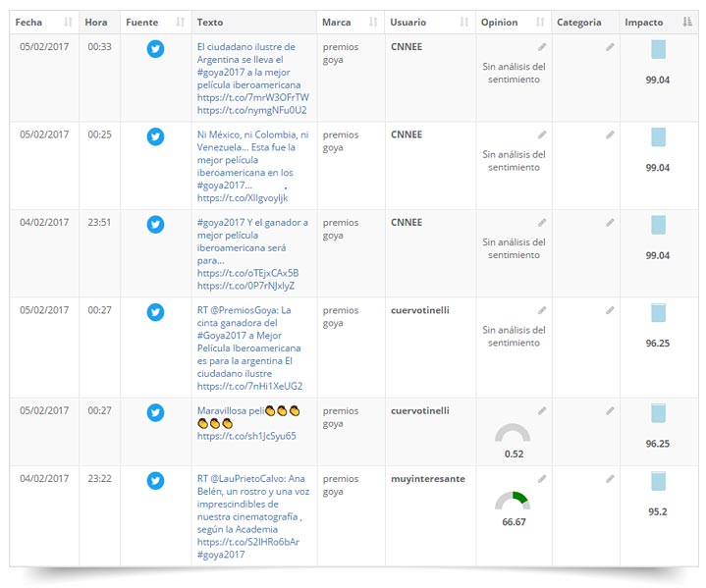Image resolution: width=706 pixels, height=588 pixels.
Task: Click impact bar above 95.2
Action: click(x=658, y=481)
